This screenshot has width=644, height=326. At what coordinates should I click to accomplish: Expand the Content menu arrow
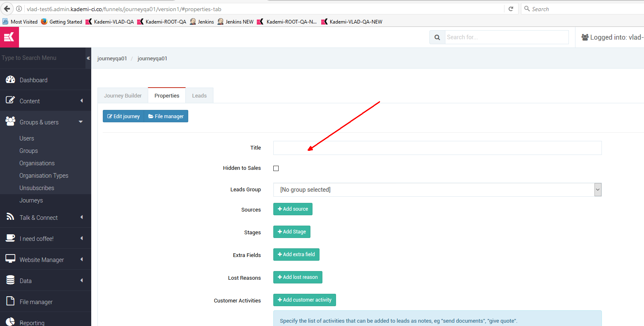pos(82,100)
